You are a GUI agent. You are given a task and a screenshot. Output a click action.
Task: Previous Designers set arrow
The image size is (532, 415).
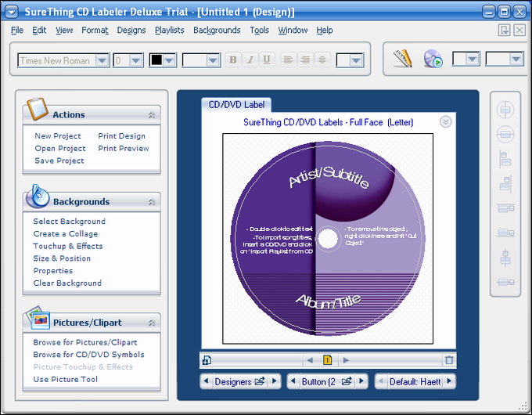coord(206,381)
